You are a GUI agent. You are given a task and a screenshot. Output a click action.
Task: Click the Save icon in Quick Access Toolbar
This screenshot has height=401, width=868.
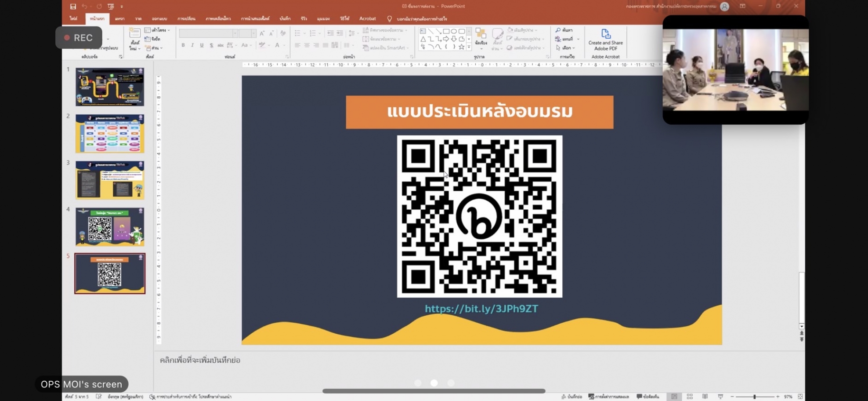73,7
